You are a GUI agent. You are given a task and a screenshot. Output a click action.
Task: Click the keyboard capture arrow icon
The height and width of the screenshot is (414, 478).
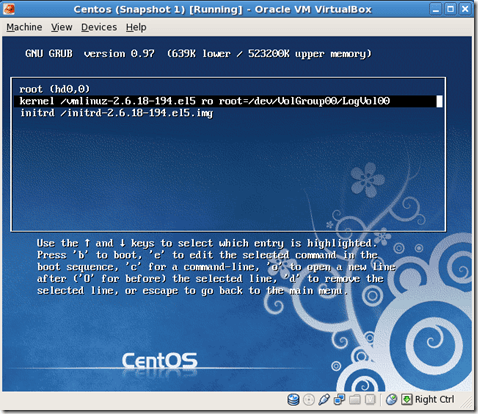(407, 399)
